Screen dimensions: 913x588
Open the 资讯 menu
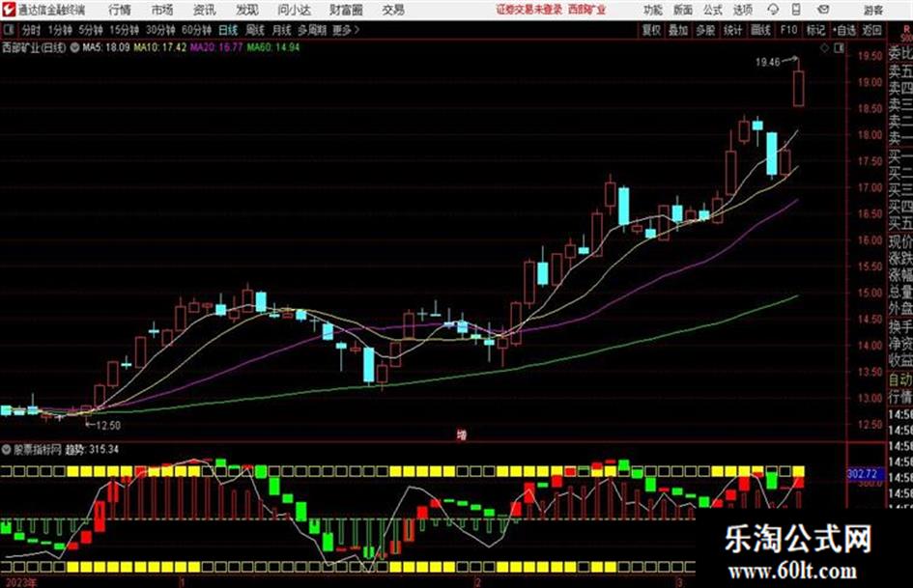(205, 10)
